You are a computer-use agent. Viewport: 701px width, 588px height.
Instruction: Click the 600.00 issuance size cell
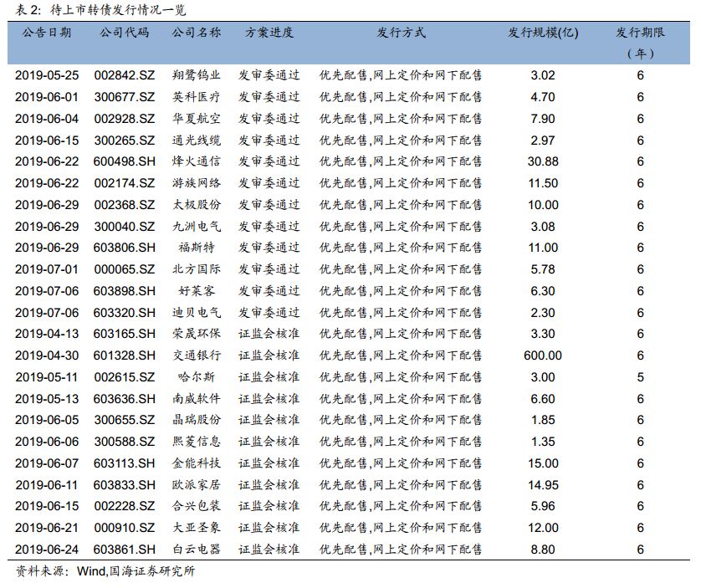pyautogui.click(x=543, y=355)
